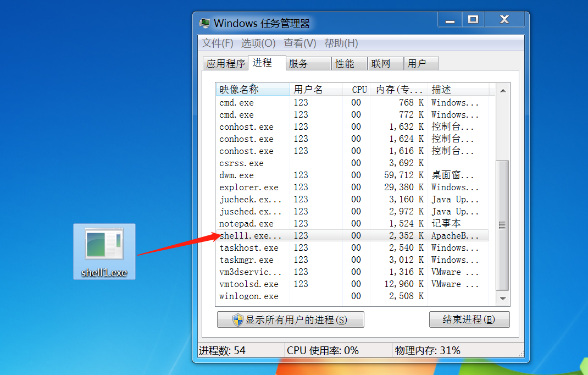Select the dwm.exe process
This screenshot has width=588, height=375.
(x=352, y=175)
